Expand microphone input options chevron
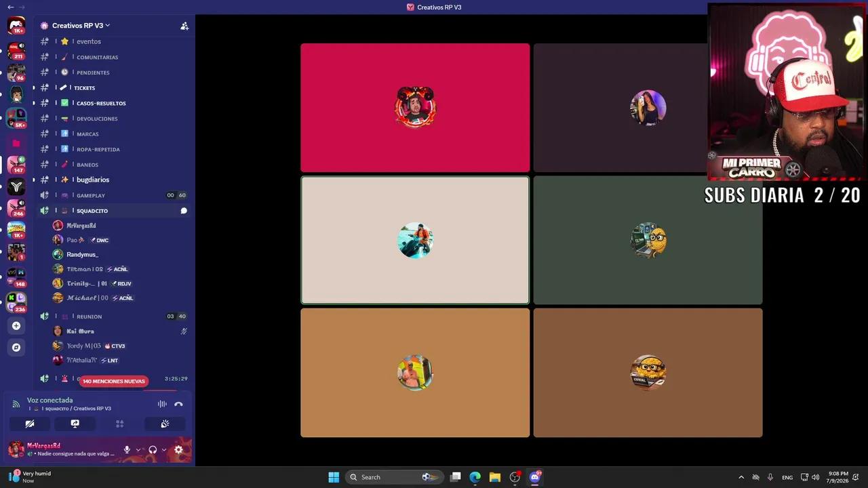 (138, 449)
